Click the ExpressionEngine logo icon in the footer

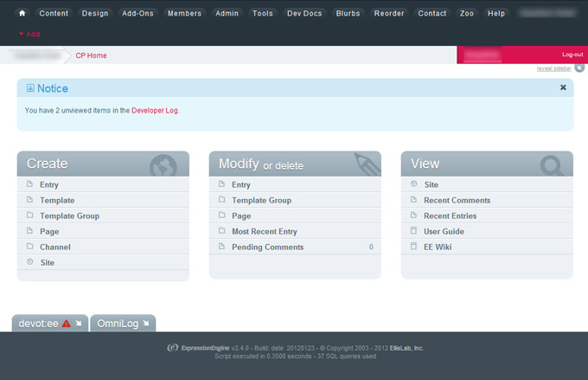[172, 348]
